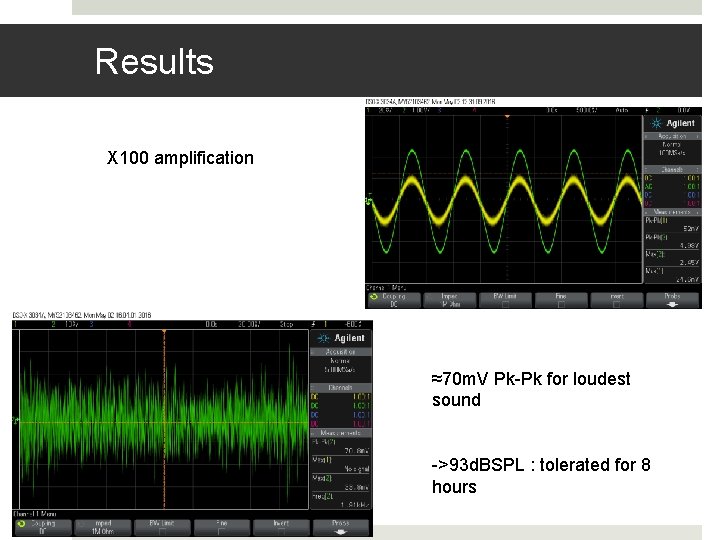The height and width of the screenshot is (540, 720).
Task: Click the '52mV' Pk-Pk(1) value on the upper scope
Action: (691, 228)
